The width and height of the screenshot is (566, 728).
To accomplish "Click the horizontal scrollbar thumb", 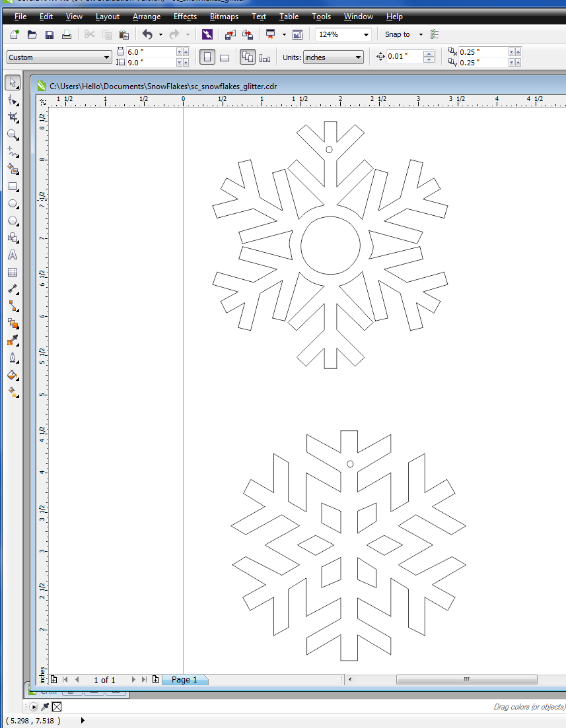I will coord(466,678).
